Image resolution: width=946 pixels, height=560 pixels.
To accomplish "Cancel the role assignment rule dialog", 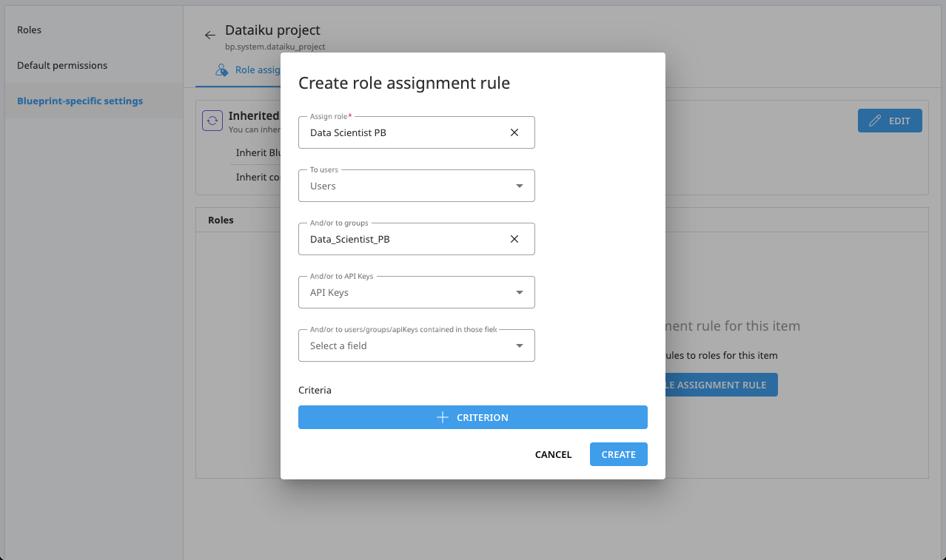I will [553, 454].
